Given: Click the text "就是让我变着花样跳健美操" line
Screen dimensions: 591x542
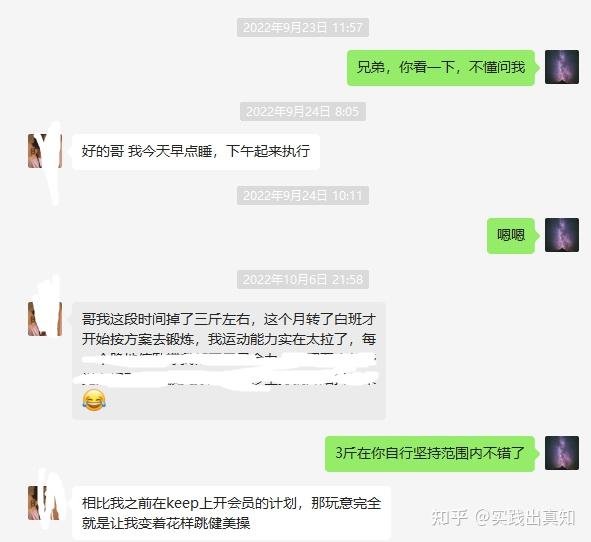Looking at the screenshot, I should click(166, 523).
